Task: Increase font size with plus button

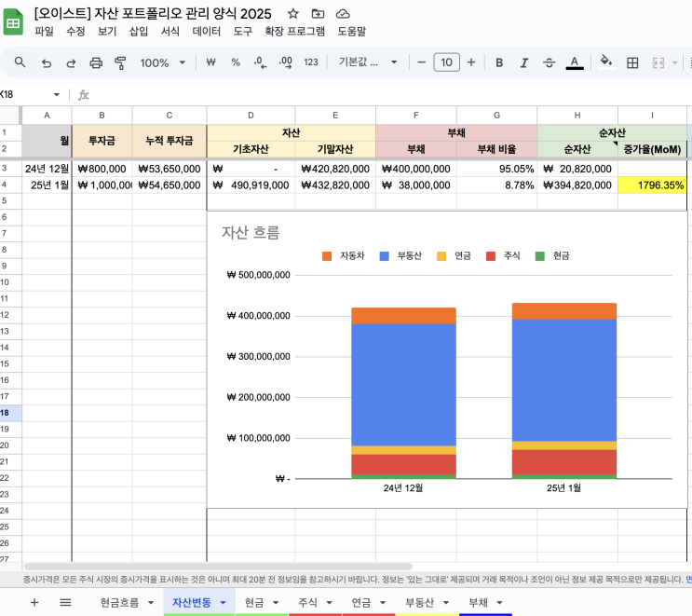Action: coord(471,62)
